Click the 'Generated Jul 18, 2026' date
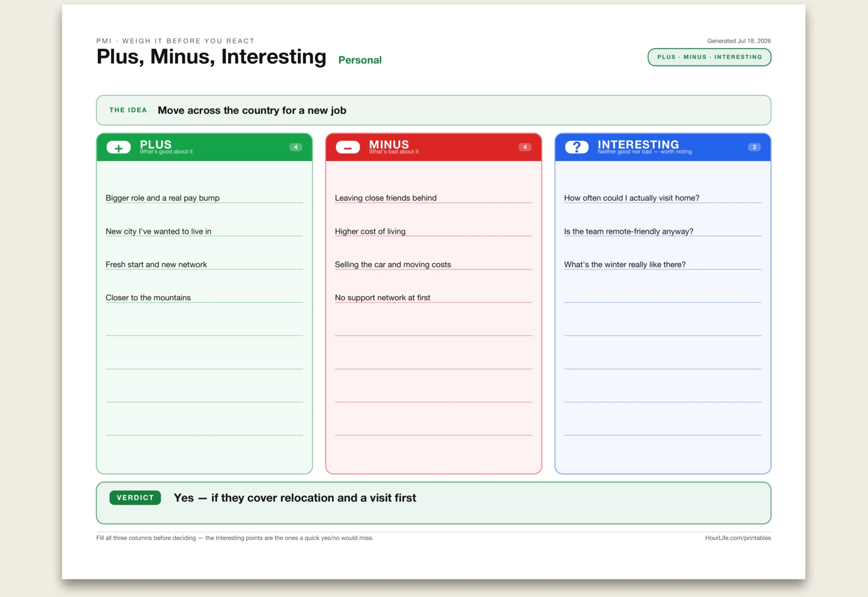 pos(739,41)
